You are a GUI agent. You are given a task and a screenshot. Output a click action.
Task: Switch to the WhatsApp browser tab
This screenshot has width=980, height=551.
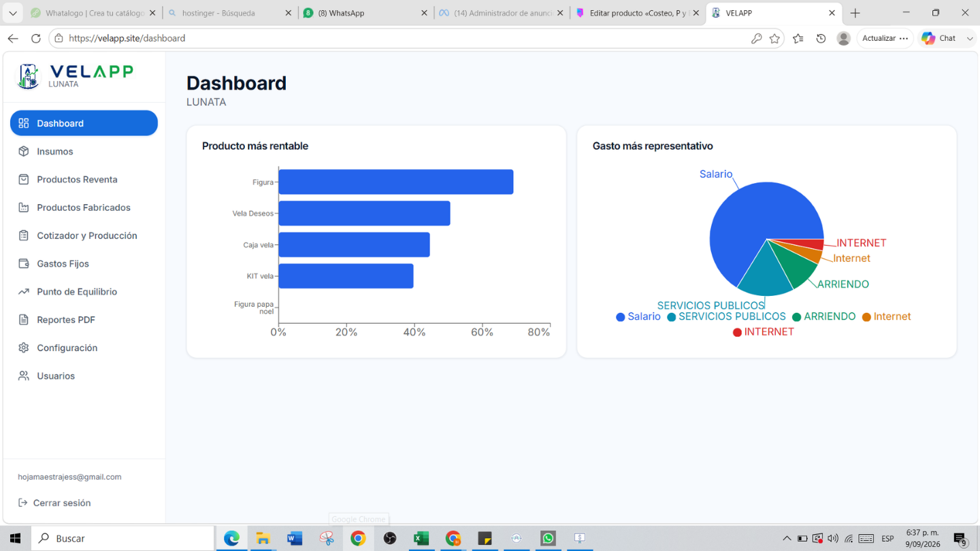pyautogui.click(x=365, y=13)
